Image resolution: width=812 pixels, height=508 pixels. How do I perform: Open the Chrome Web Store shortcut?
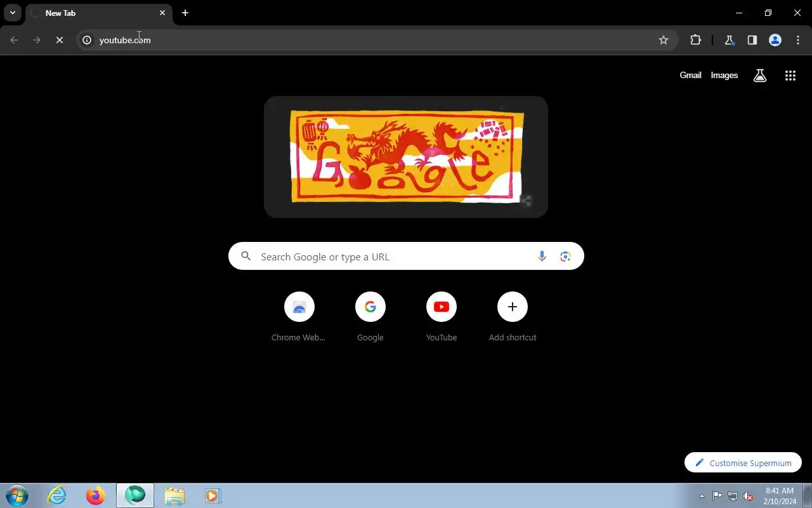(x=299, y=317)
